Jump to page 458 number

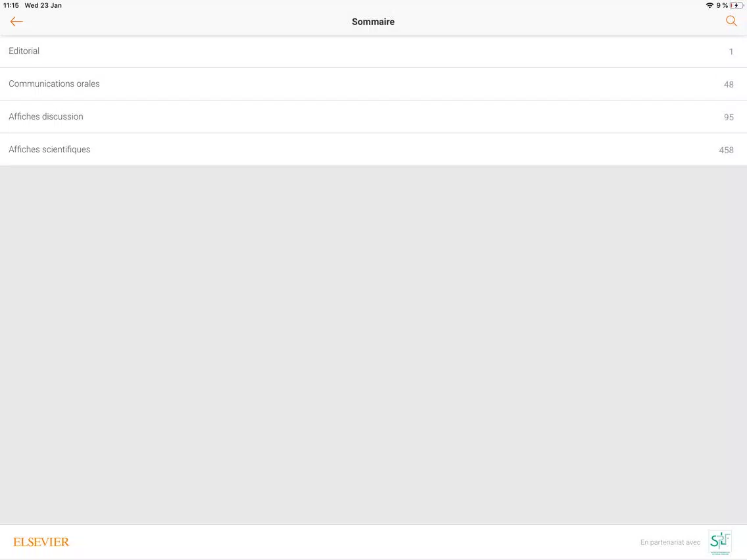tap(726, 150)
